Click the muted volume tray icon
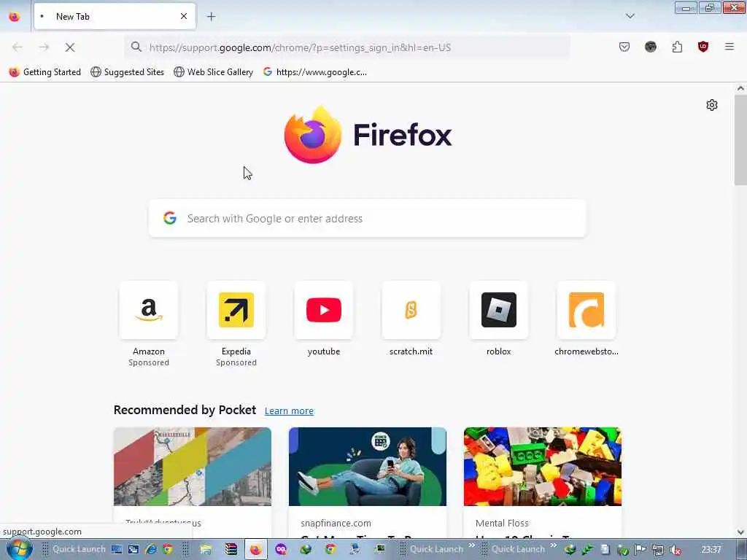This screenshot has height=560, width=747. coord(676,550)
